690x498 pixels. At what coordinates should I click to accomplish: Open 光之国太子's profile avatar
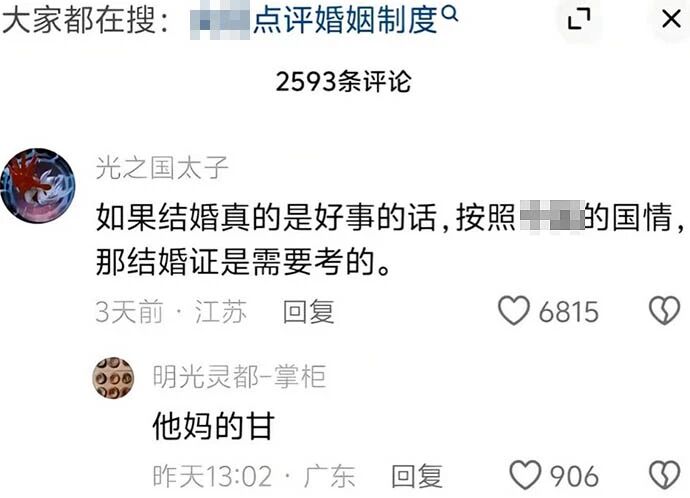point(38,186)
